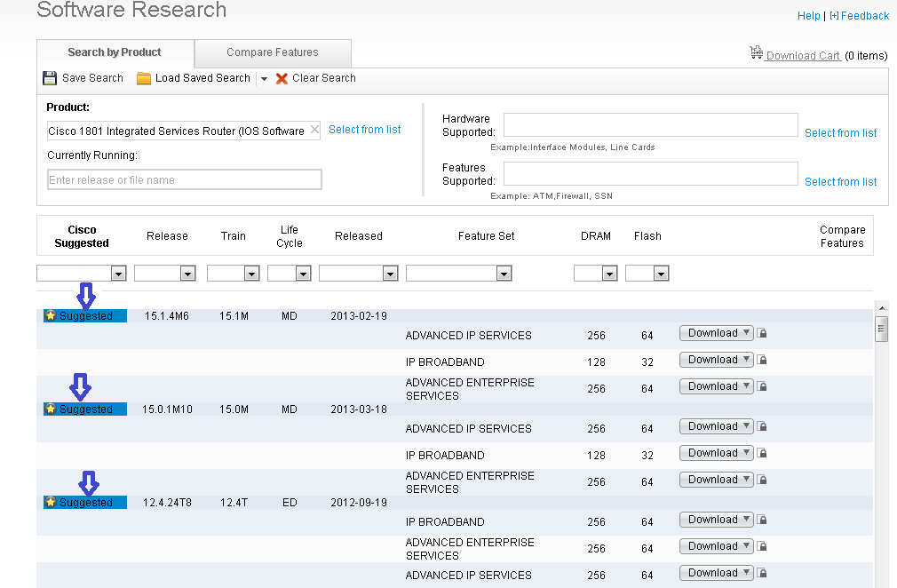The height and width of the screenshot is (588, 897).
Task: Open the Release filter dropdown
Action: pyautogui.click(x=187, y=274)
